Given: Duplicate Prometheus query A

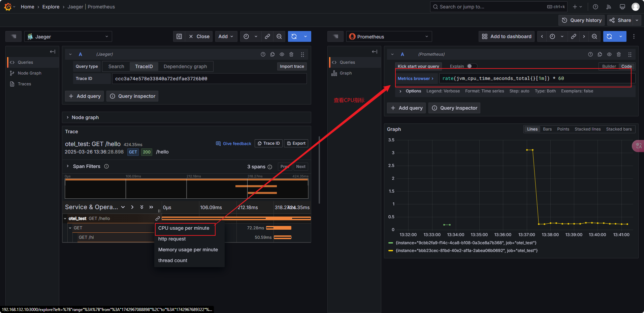Looking at the screenshot, I should tap(600, 54).
